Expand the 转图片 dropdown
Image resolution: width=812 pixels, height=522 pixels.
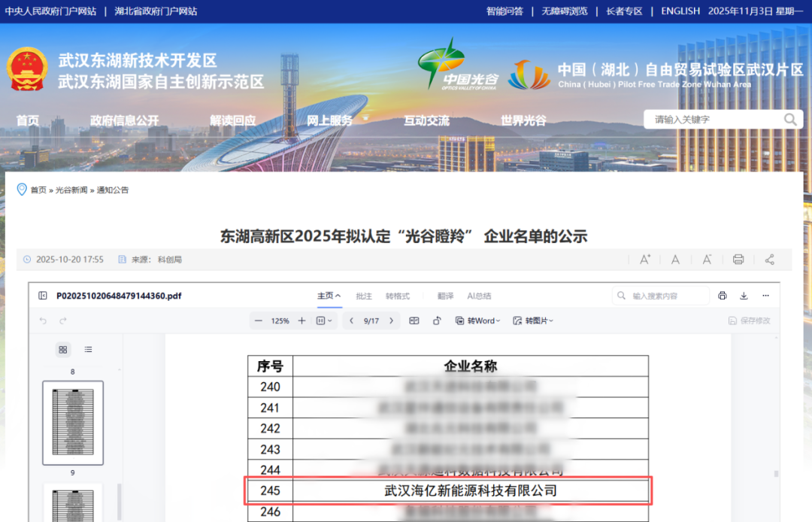533,320
